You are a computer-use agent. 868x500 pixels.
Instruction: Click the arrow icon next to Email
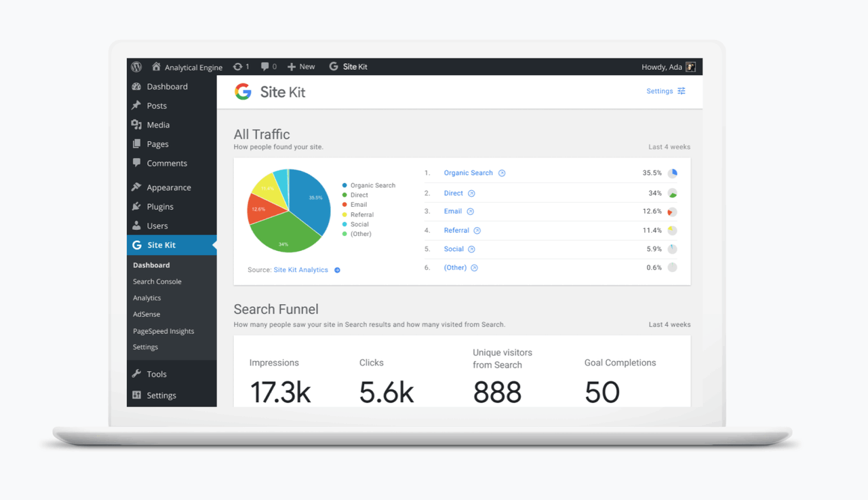point(470,212)
